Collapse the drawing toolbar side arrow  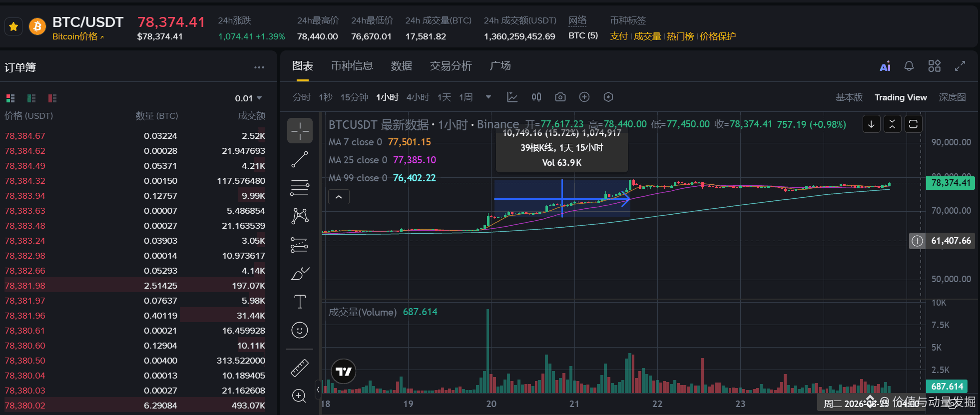(x=318, y=390)
